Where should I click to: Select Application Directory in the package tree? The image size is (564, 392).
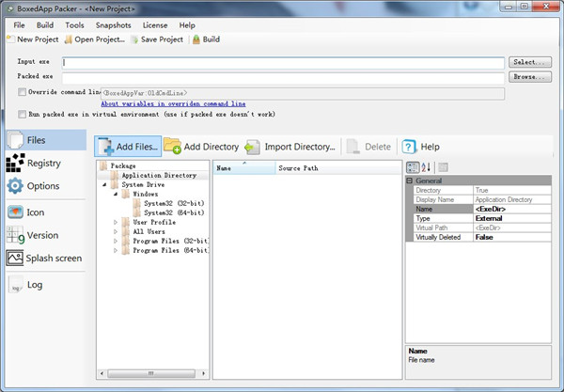pos(158,175)
